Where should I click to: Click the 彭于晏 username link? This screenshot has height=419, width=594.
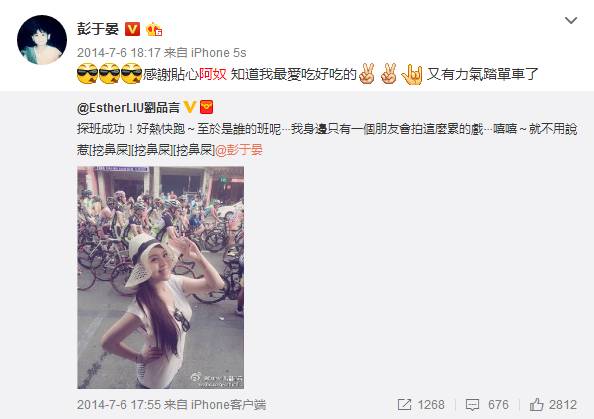click(98, 29)
